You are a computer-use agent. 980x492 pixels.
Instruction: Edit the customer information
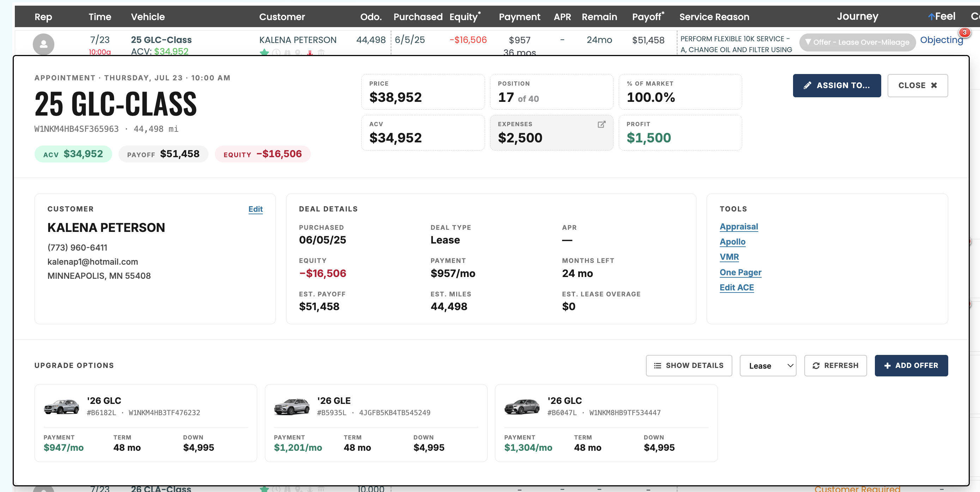(255, 209)
